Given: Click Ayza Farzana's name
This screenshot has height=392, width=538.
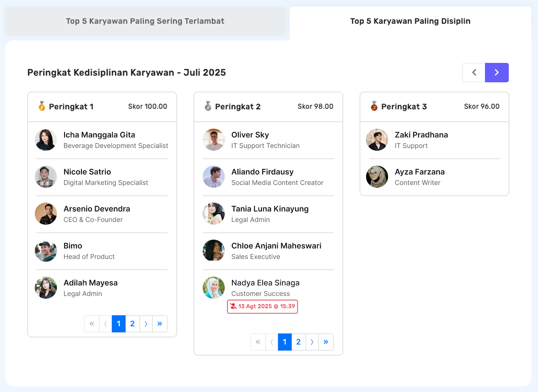Looking at the screenshot, I should pos(419,172).
